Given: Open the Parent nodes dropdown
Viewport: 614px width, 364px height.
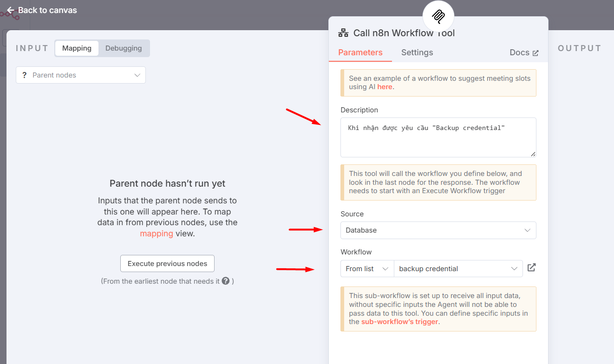Looking at the screenshot, I should click(x=81, y=75).
